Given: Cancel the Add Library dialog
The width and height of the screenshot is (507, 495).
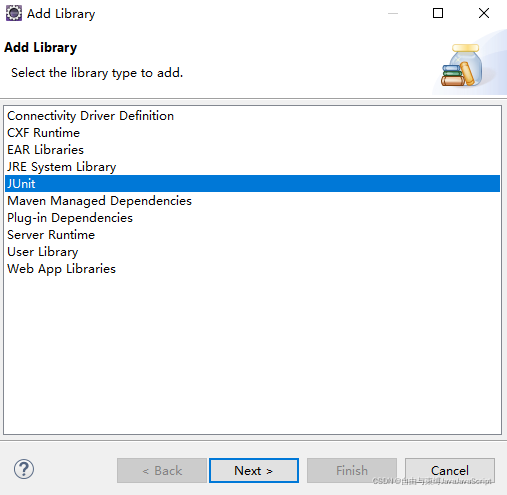Looking at the screenshot, I should (x=450, y=470).
